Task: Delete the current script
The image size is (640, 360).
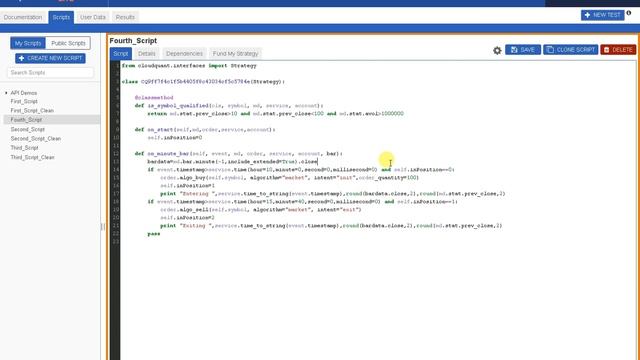Action: click(x=618, y=50)
